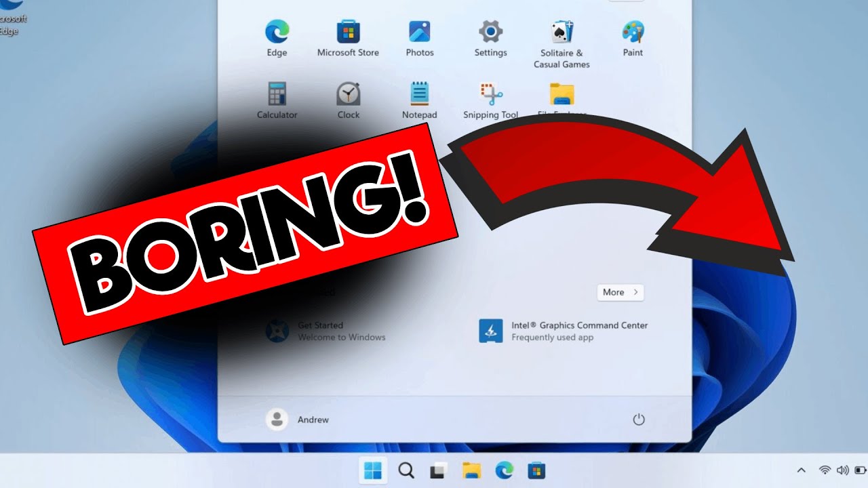The width and height of the screenshot is (868, 488).
Task: Open the Edge app in Start menu
Action: pos(277,39)
